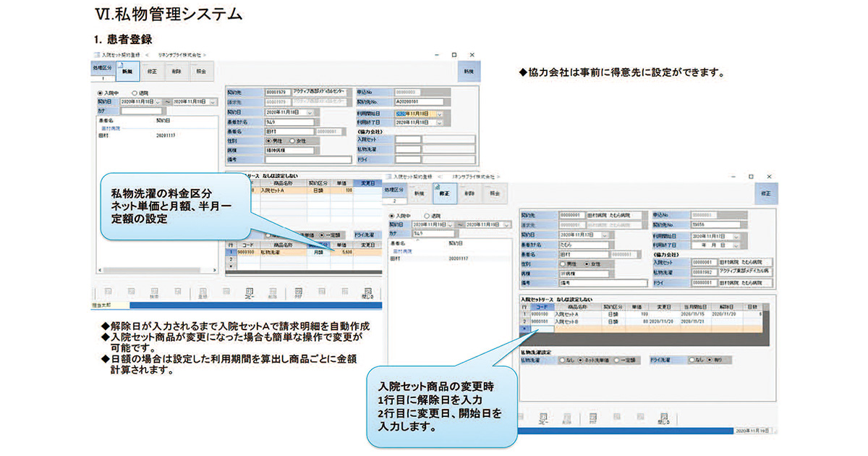868x456 pixels.
Task: Click the 登録 register icon in the back window
Action: [204, 294]
